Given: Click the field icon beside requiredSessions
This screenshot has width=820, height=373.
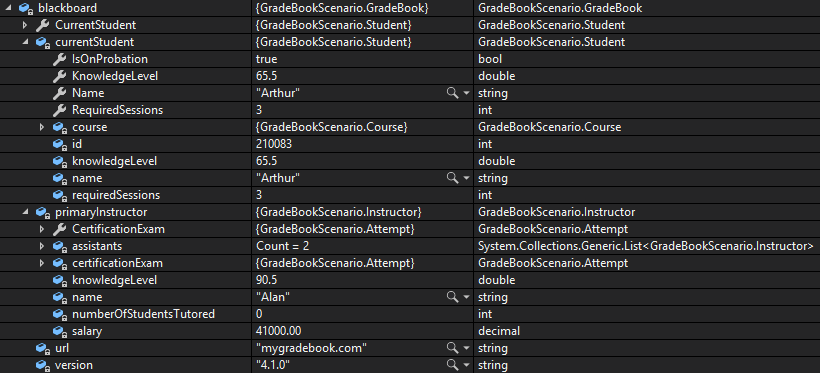Looking at the screenshot, I should [x=60, y=196].
